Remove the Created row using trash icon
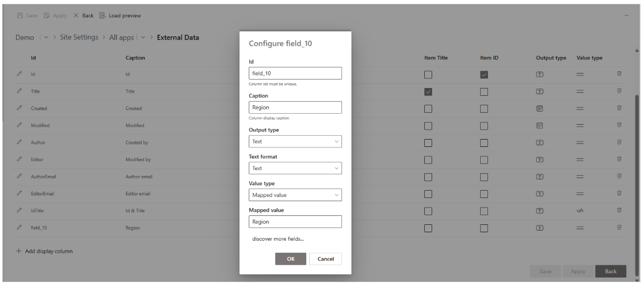 coord(620,108)
